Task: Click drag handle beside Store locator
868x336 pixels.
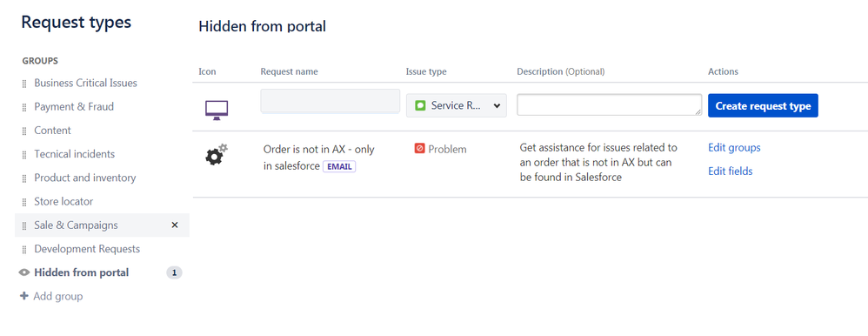Action: (x=24, y=202)
